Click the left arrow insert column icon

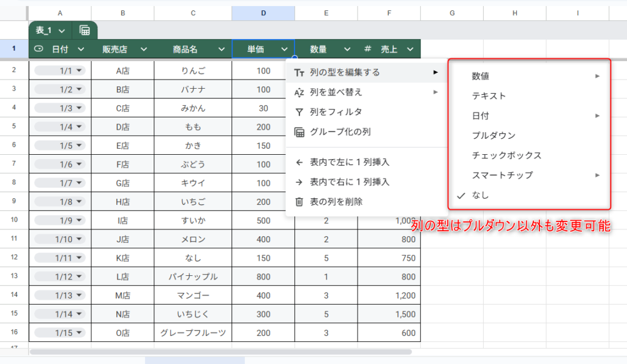coord(299,163)
